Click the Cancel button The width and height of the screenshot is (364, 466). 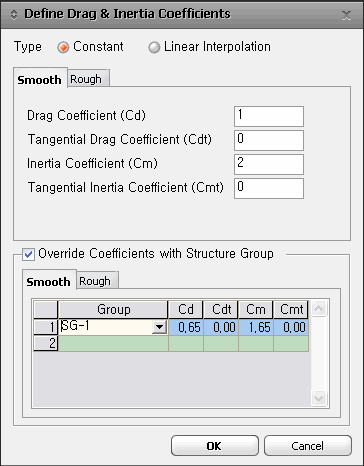click(308, 446)
